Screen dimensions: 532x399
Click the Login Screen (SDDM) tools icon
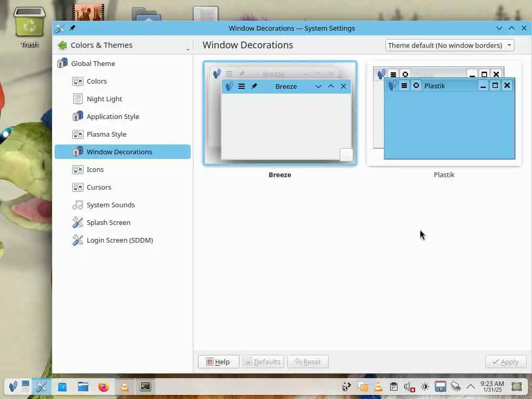point(78,240)
